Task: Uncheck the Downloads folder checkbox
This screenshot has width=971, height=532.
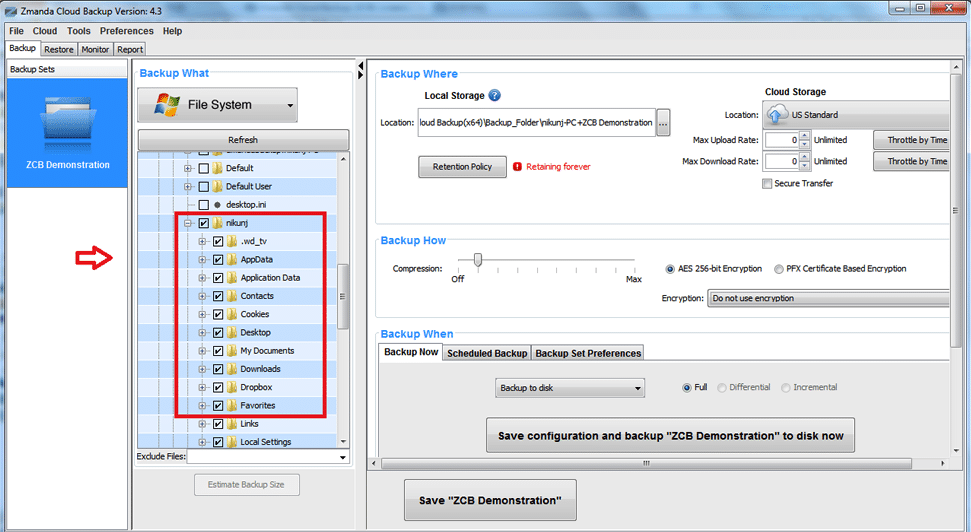Action: click(218, 369)
